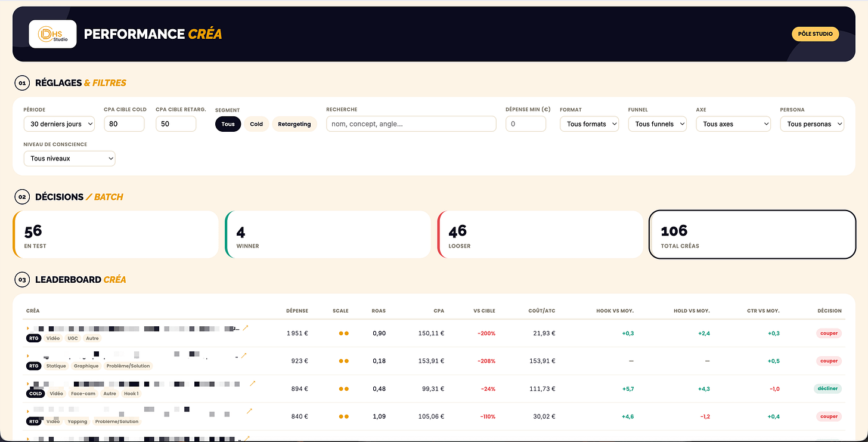Click the Statique tag

56,366
